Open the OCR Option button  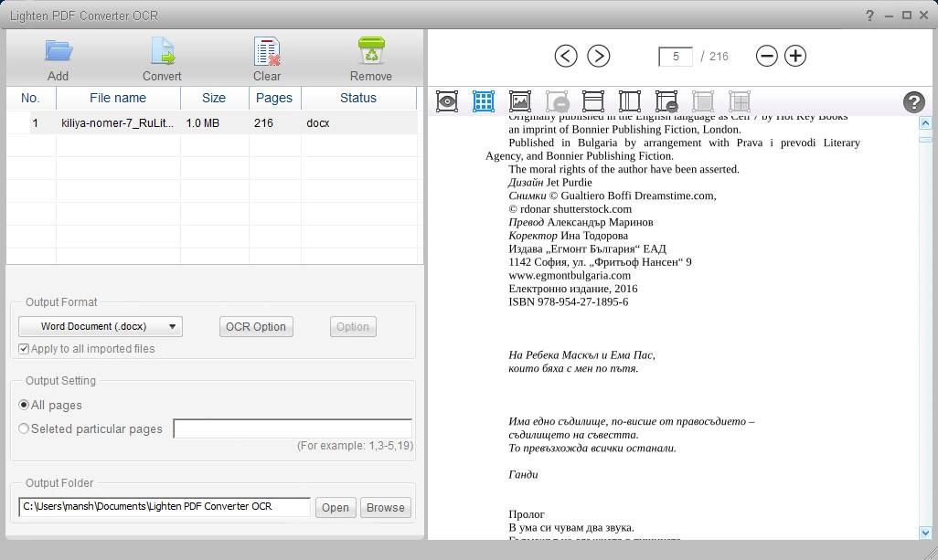coord(256,327)
